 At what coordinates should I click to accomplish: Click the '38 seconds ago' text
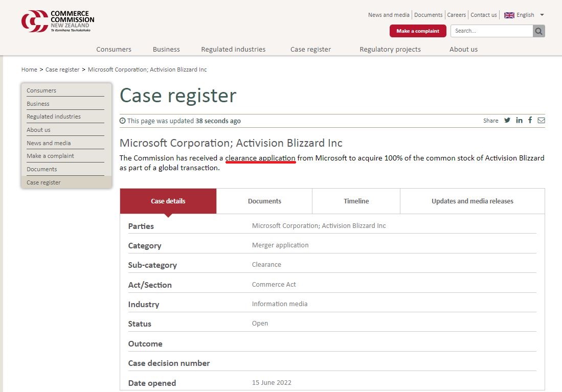coord(218,121)
